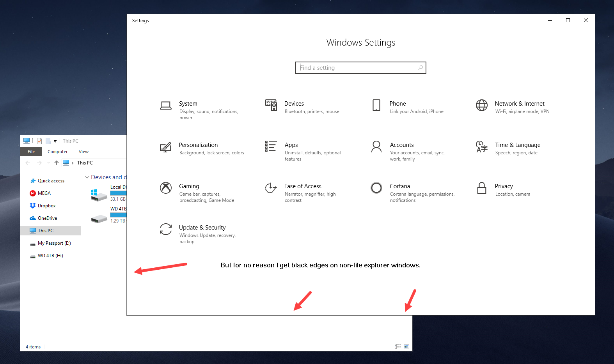Click the Up arrow in File Explorer navigation

click(x=57, y=163)
